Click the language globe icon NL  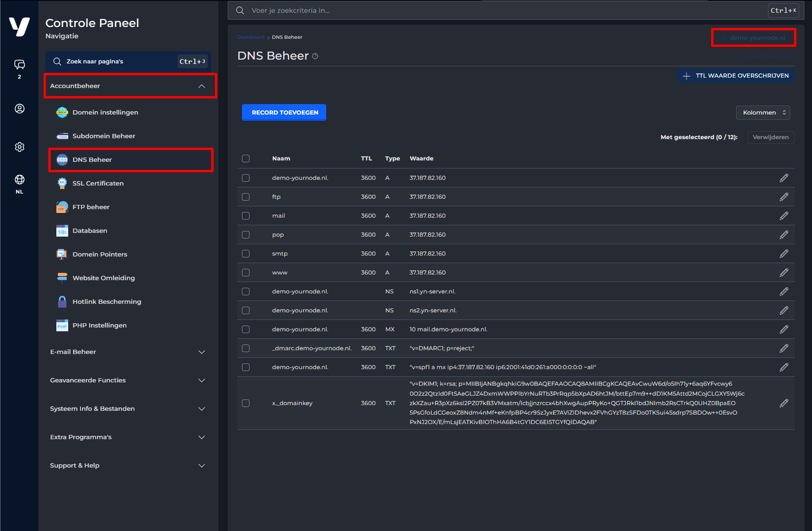(x=19, y=179)
